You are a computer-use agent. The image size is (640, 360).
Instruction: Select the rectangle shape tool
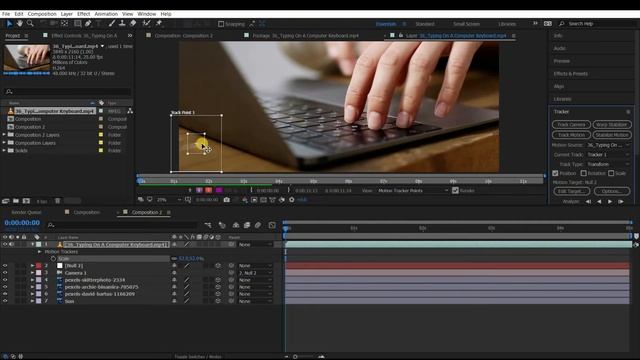tap(77, 24)
